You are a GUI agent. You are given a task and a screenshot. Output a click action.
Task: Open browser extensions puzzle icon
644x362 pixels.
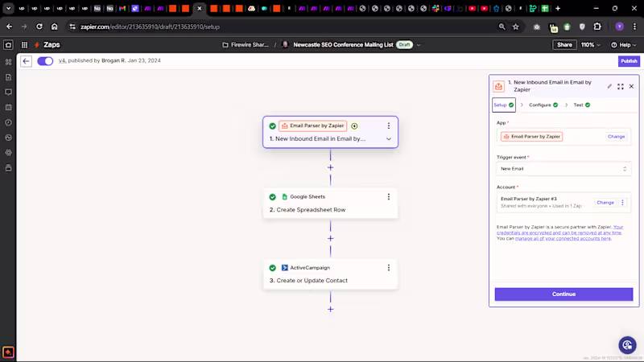point(597,27)
